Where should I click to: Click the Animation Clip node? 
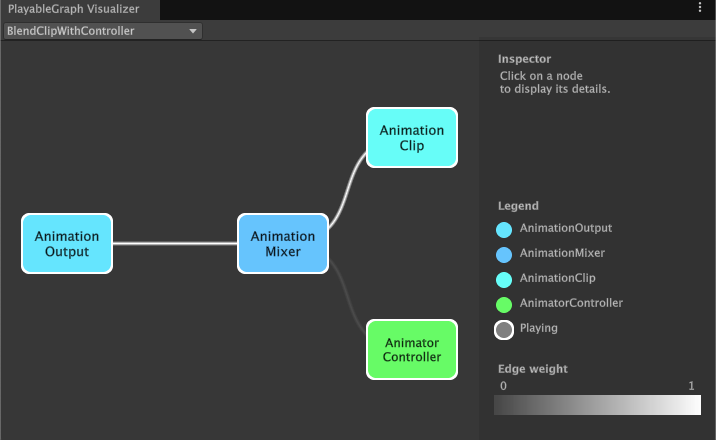click(x=412, y=137)
